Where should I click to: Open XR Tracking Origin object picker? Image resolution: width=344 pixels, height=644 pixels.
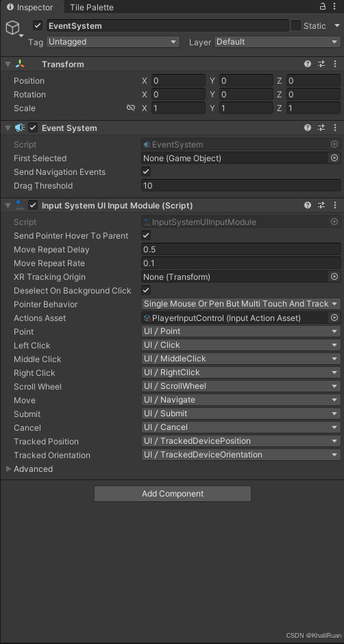click(x=334, y=276)
